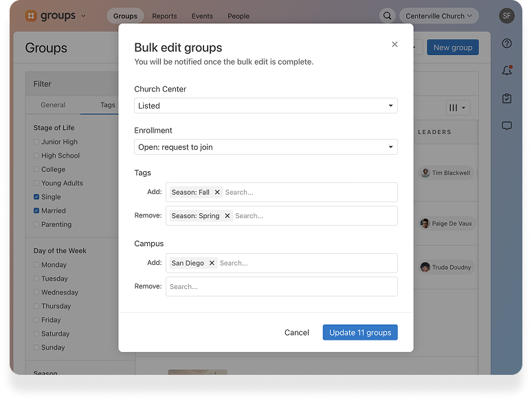Open the help question mark icon

(x=507, y=43)
